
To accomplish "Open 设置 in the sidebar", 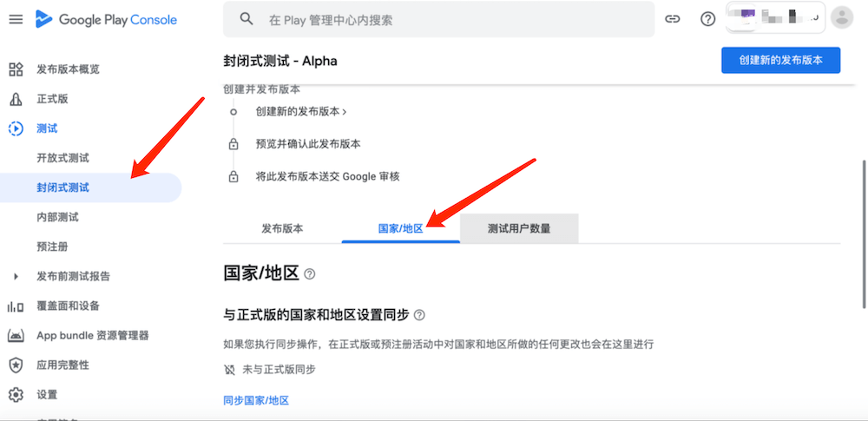I will pyautogui.click(x=47, y=394).
